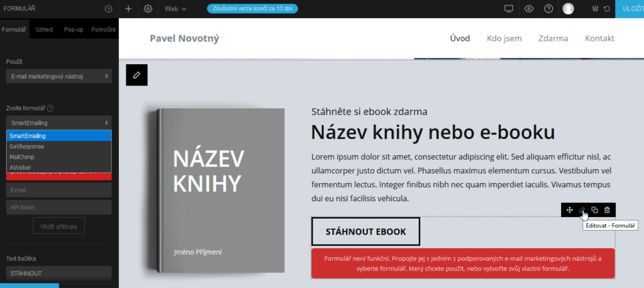Viewport: 644px width, 288px height.
Task: Open the Zdarma navigation link
Action: pyautogui.click(x=553, y=38)
